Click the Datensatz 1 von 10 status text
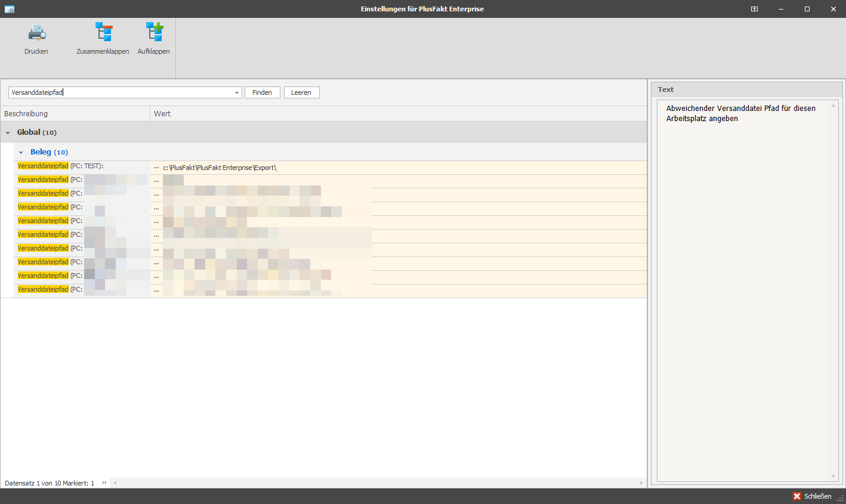The image size is (846, 504). [50, 483]
